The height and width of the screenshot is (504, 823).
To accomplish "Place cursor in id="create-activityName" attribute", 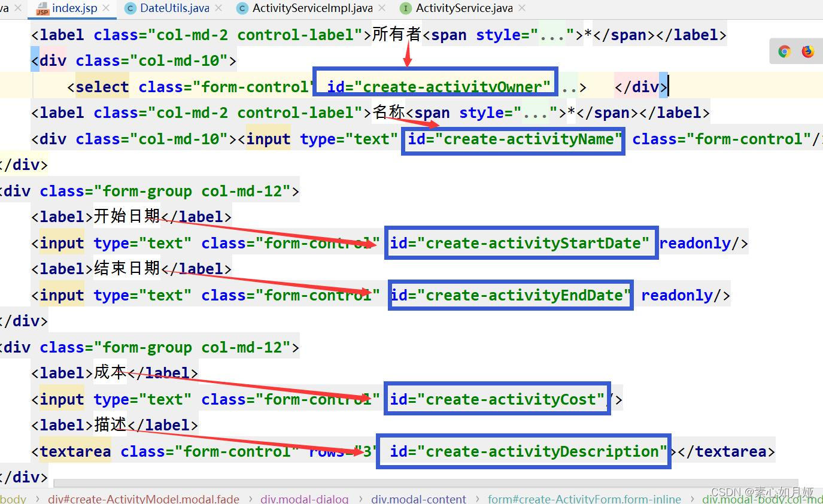I will (x=515, y=139).
